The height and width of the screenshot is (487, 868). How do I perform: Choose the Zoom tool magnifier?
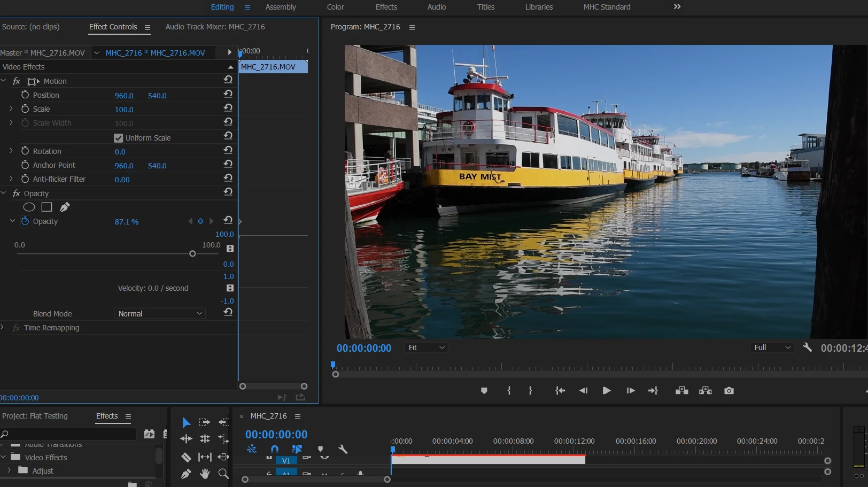[x=223, y=474]
